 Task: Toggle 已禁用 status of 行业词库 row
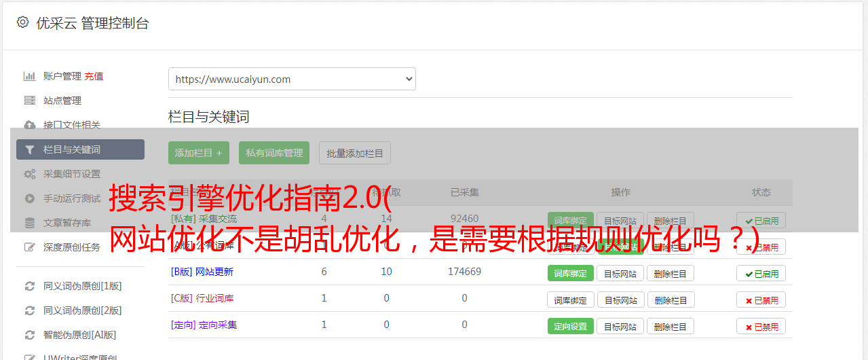pos(761,300)
